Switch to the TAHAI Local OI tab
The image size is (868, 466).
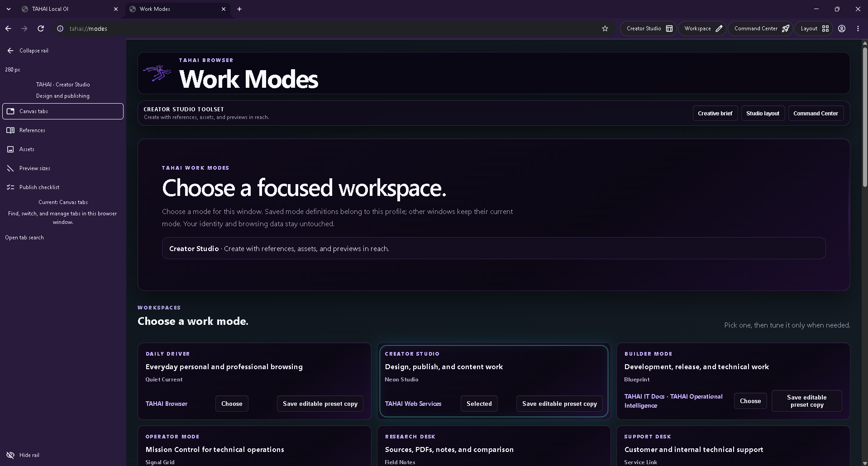(x=70, y=9)
